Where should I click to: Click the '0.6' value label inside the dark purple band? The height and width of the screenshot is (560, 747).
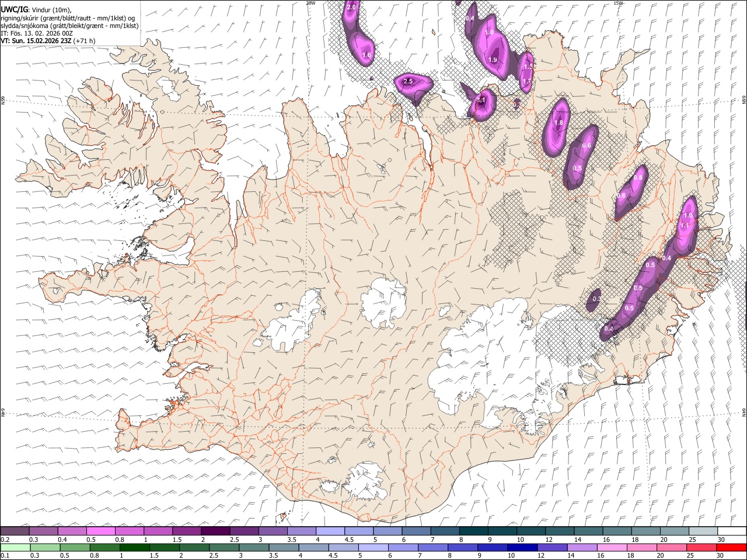587,145
